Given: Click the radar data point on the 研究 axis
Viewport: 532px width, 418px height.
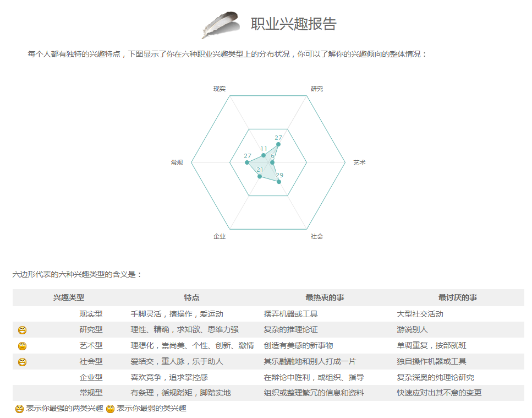Looking at the screenshot, I should click(278, 144).
